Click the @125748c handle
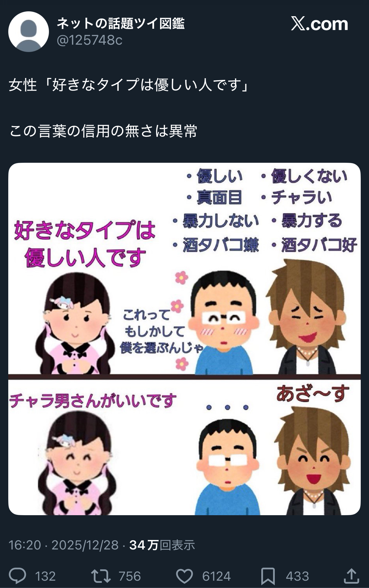 click(x=90, y=40)
